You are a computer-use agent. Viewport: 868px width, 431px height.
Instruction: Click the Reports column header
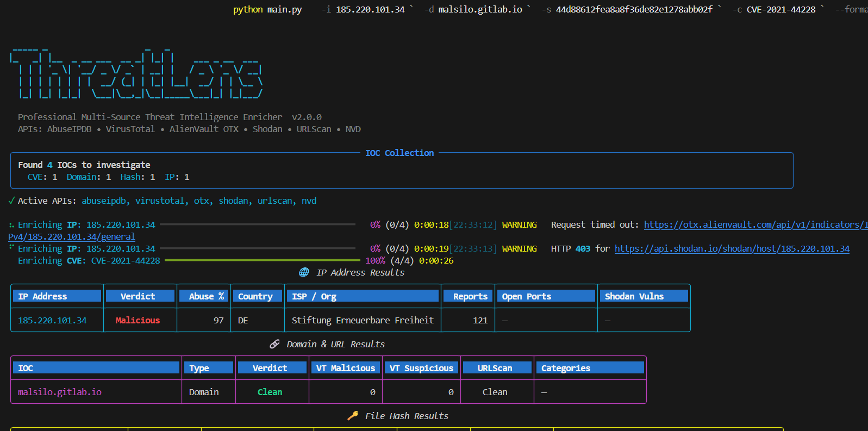468,296
